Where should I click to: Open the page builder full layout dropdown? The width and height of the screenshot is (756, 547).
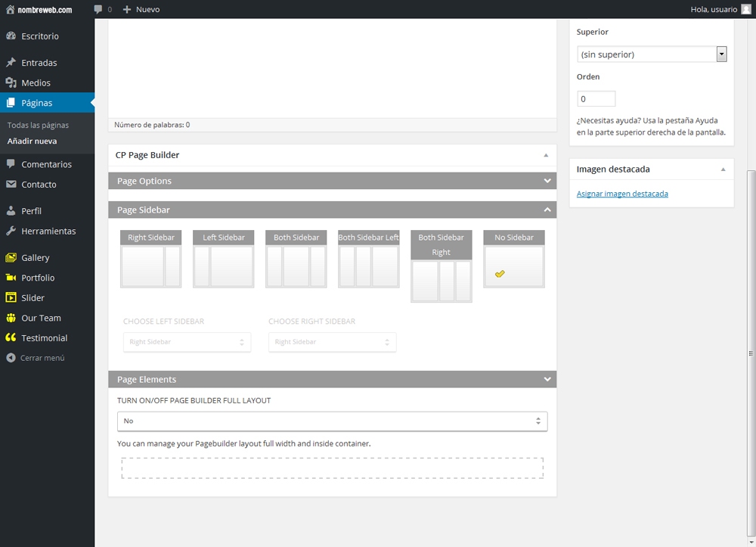(x=332, y=421)
